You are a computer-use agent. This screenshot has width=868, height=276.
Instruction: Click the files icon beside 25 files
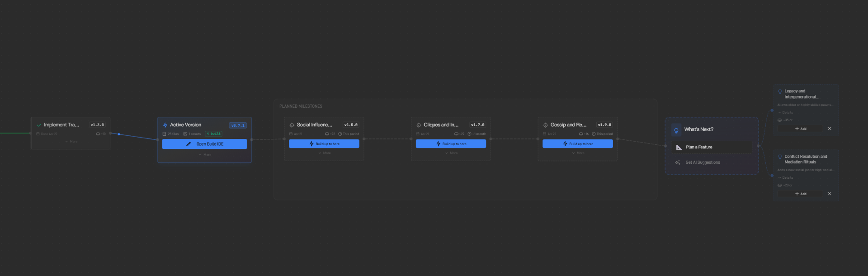click(164, 134)
